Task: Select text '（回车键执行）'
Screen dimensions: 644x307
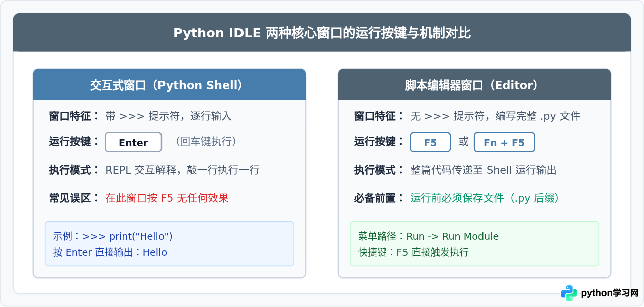Action: click(206, 142)
